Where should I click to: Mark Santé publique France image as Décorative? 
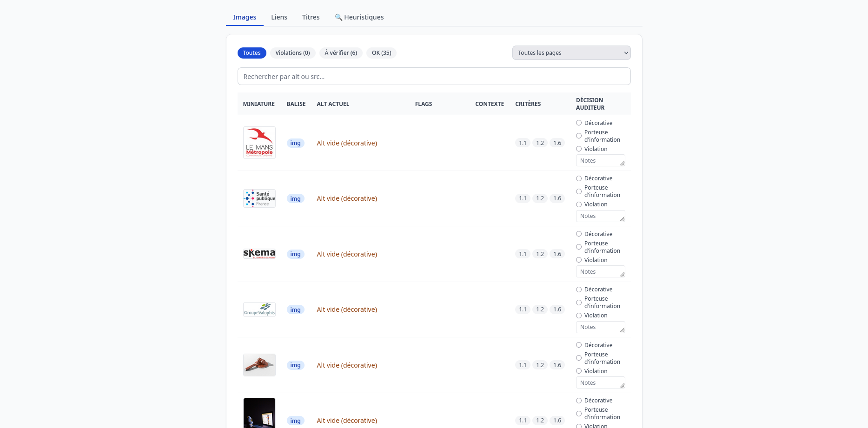pyautogui.click(x=579, y=178)
